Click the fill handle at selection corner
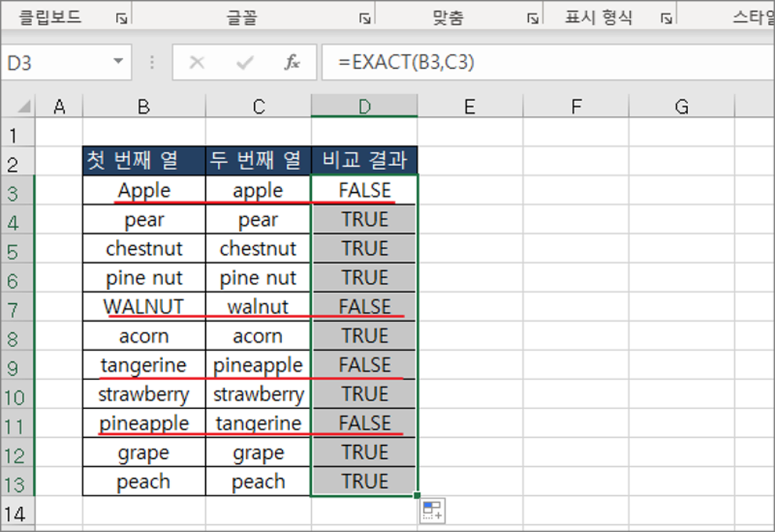 (x=418, y=495)
